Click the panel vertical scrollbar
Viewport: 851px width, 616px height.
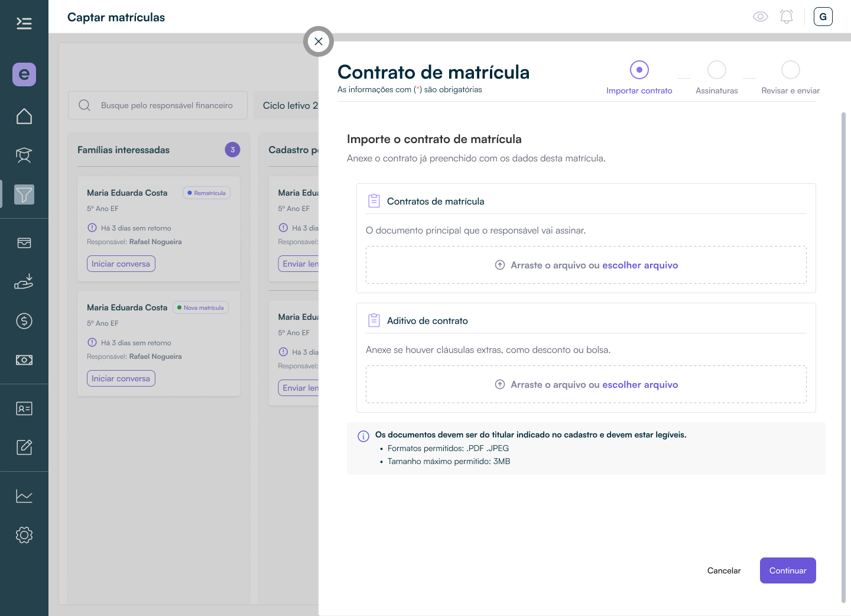point(843,357)
